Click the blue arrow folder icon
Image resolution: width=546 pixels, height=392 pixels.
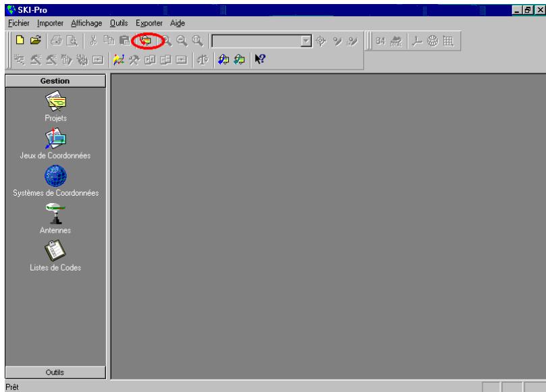[223, 59]
